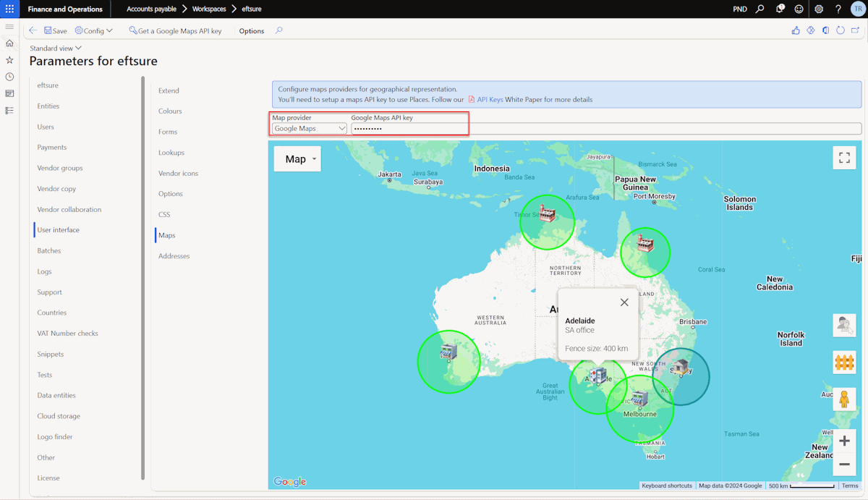Viewport: 868px width, 500px height.
Task: Click Get a Google Maps API key
Action: [x=175, y=31]
